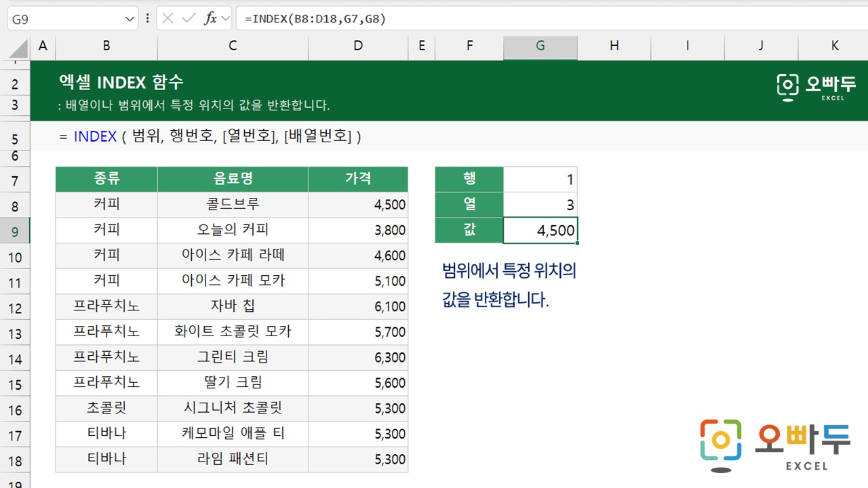Click the INDEX syntax line in row 5

click(x=210, y=137)
